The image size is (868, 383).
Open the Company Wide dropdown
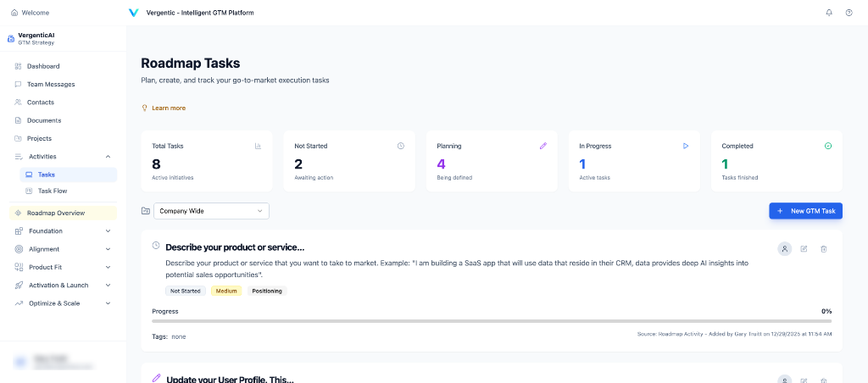click(x=211, y=211)
